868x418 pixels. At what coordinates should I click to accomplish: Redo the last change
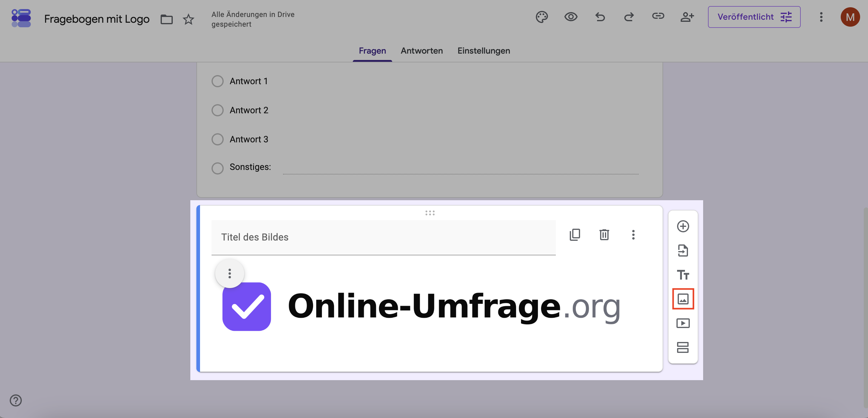point(629,17)
